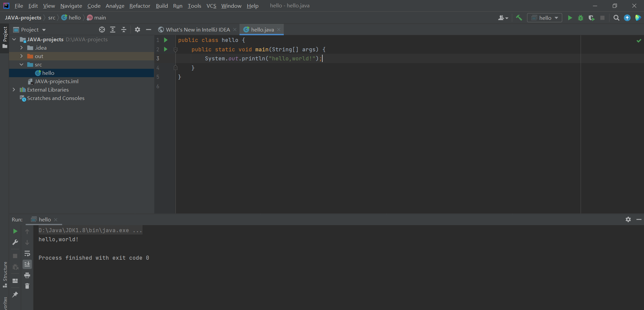
Task: Open the VCS menu
Action: coord(211,6)
